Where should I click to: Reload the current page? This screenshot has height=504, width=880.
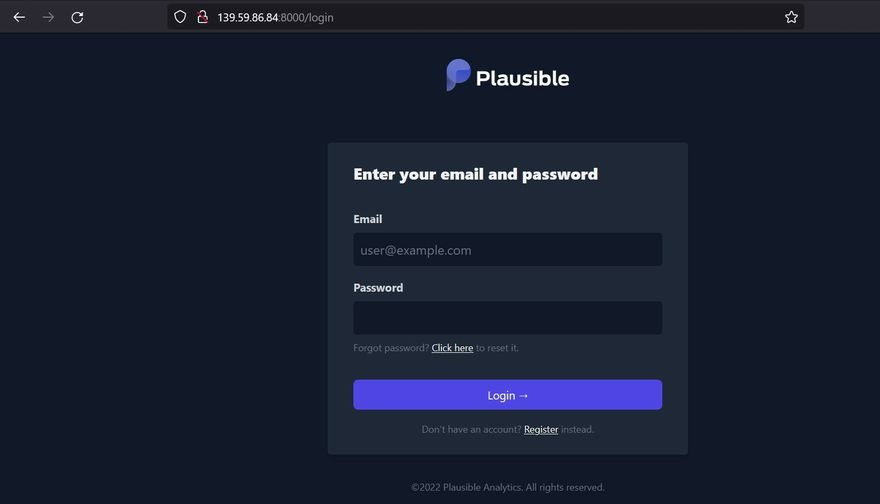click(x=77, y=17)
